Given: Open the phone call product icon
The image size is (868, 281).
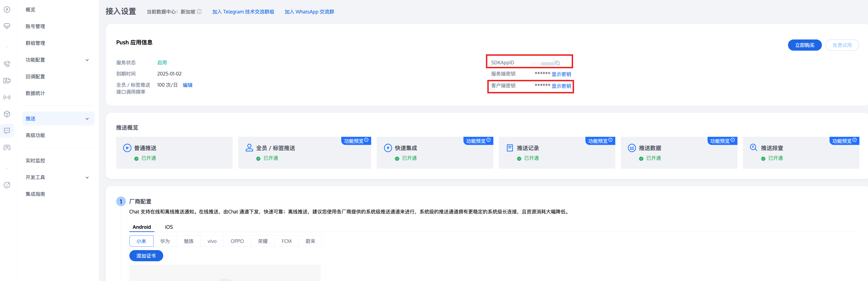Looking at the screenshot, I should coord(7,64).
